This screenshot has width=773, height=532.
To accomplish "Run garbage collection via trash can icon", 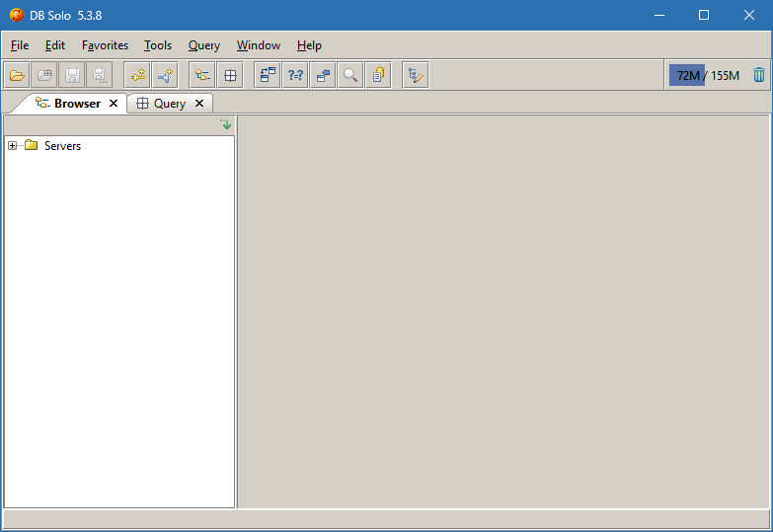I will click(758, 75).
